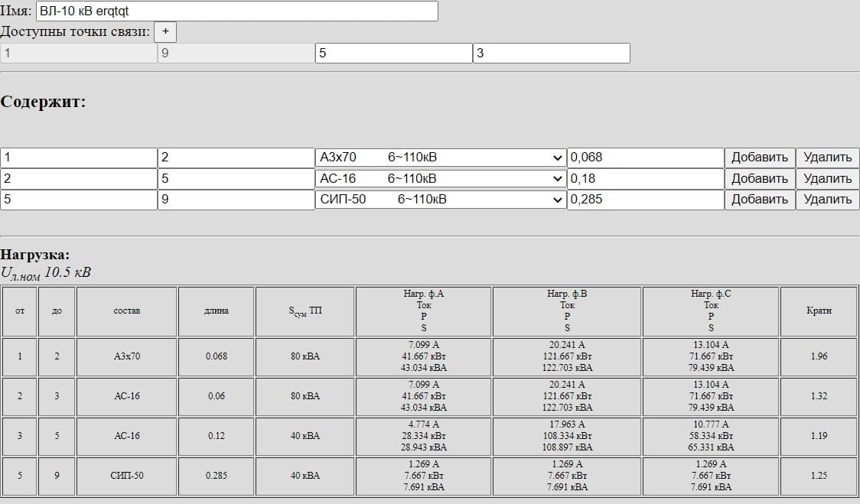This screenshot has width=860, height=504.
Task: Click Добавить in the АС-16 row
Action: 759,179
